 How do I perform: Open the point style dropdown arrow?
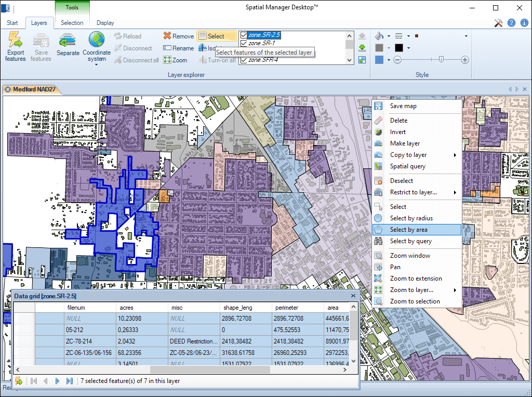tap(466, 36)
